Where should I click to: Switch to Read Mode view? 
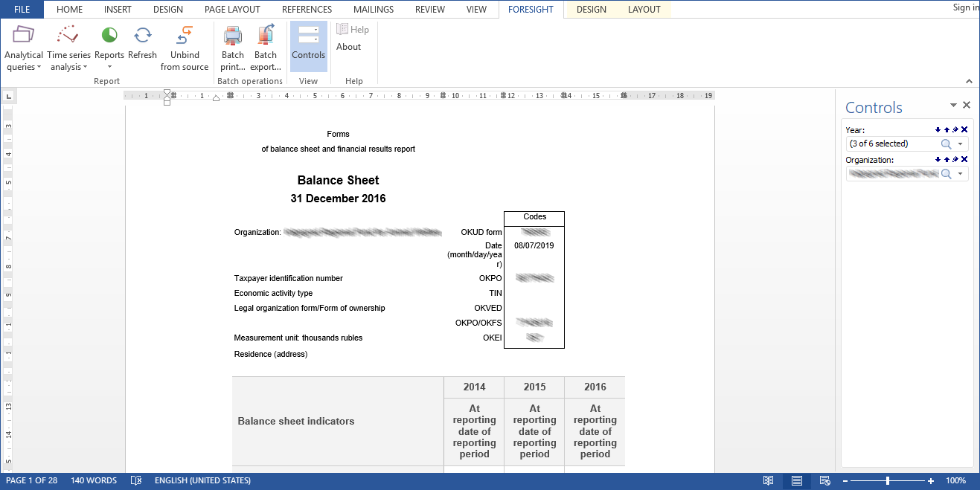tap(768, 481)
